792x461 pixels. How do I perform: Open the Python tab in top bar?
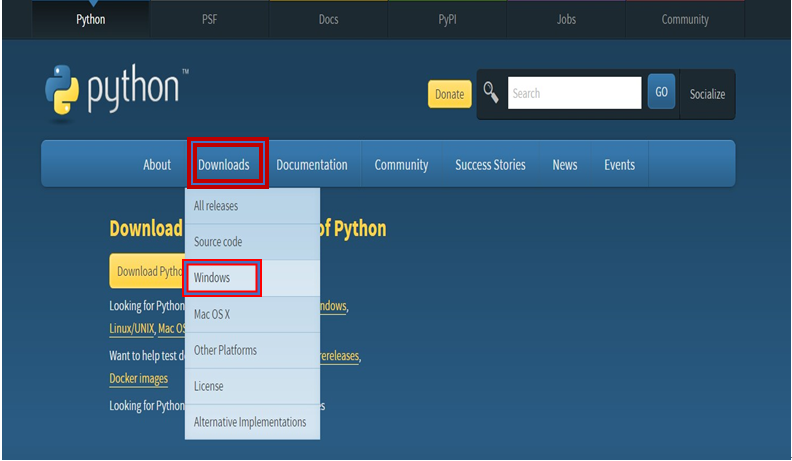[x=91, y=19]
